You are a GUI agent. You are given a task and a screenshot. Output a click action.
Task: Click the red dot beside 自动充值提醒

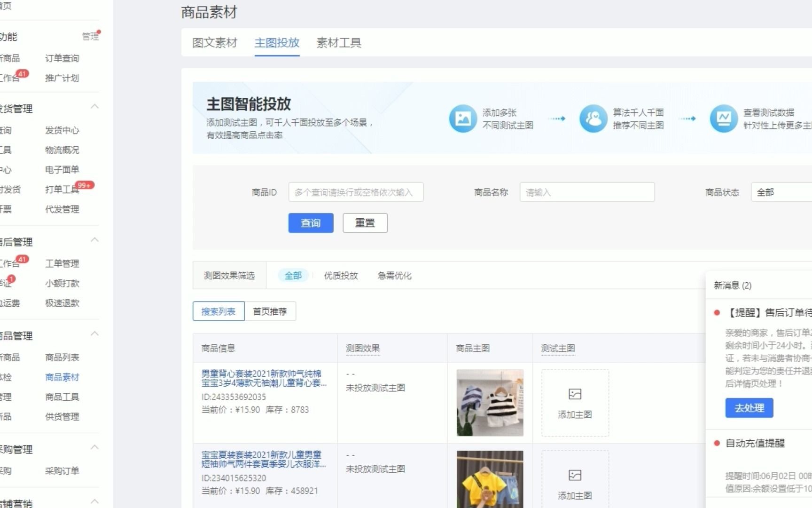point(717,443)
